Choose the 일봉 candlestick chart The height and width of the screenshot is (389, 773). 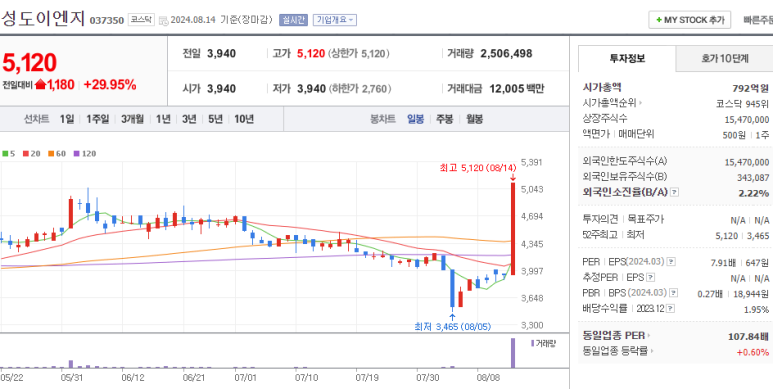pos(415,119)
